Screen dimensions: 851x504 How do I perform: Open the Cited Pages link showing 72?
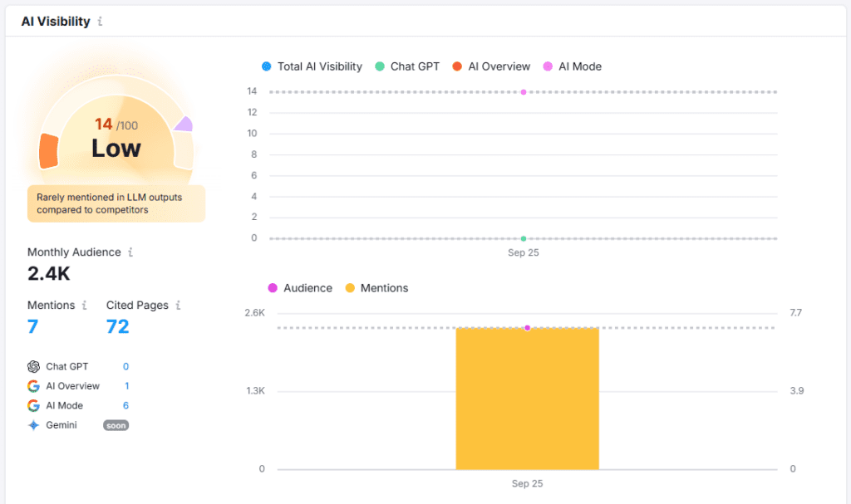point(116,326)
